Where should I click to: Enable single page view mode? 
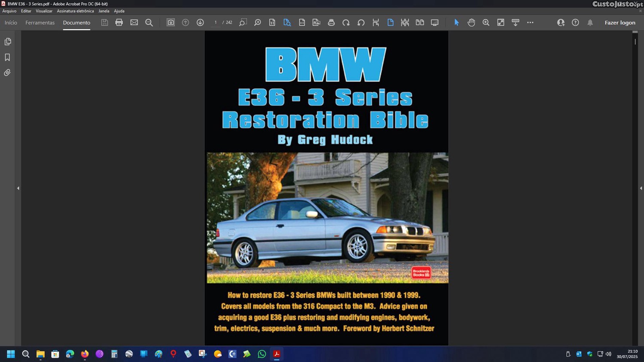[x=390, y=22]
